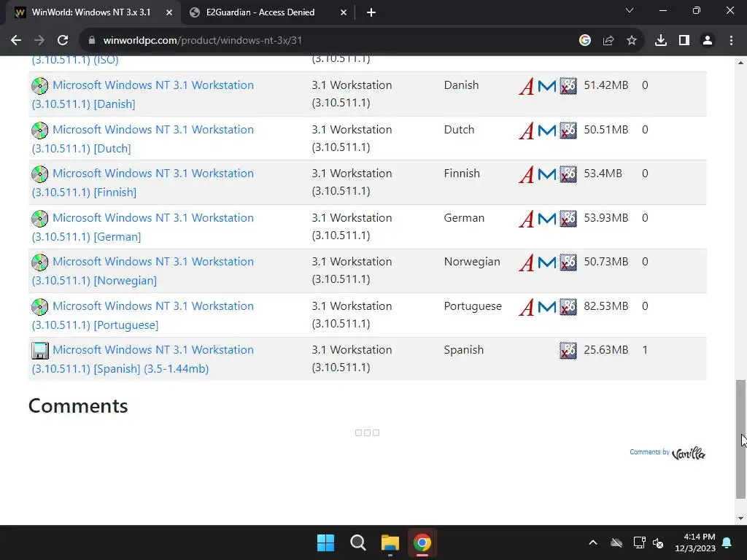
Task: Show hidden system tray icons
Action: pyautogui.click(x=593, y=542)
